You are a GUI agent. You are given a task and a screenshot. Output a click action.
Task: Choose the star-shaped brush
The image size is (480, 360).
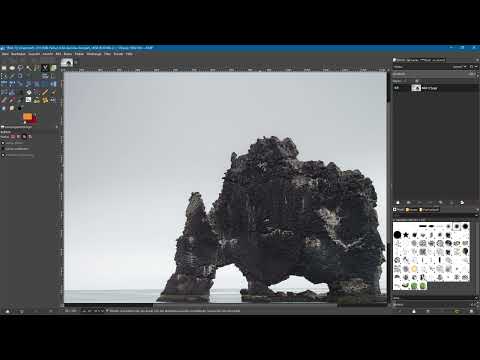point(406,235)
